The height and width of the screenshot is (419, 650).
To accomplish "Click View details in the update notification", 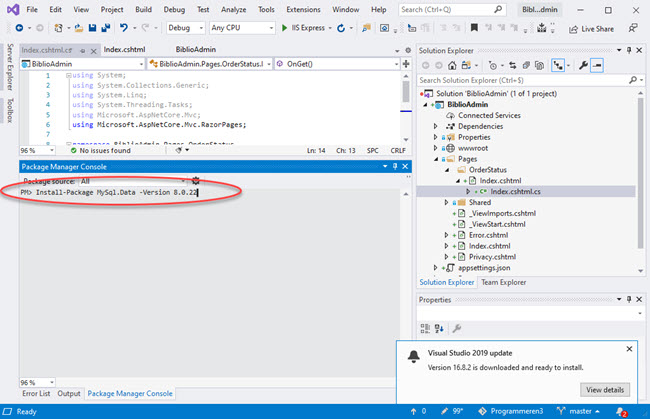I will pos(605,390).
